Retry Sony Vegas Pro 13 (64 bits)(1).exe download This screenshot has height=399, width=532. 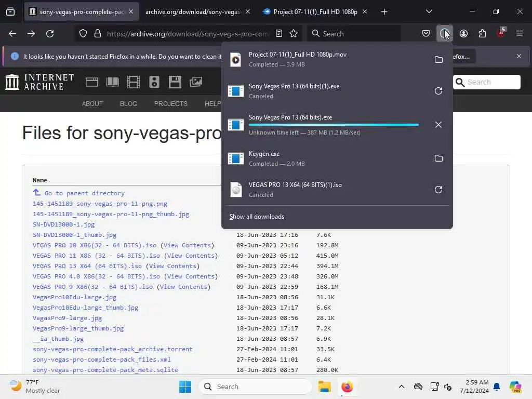(x=438, y=91)
